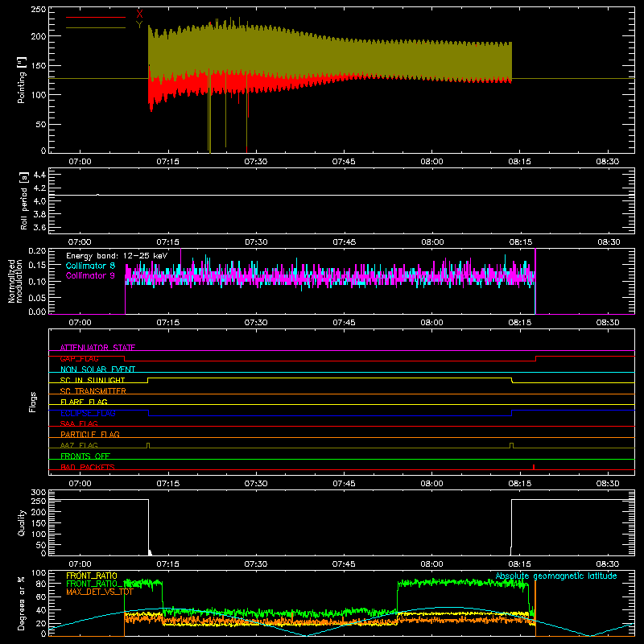Click the 07:45 tick label under modulation plot

344,323
